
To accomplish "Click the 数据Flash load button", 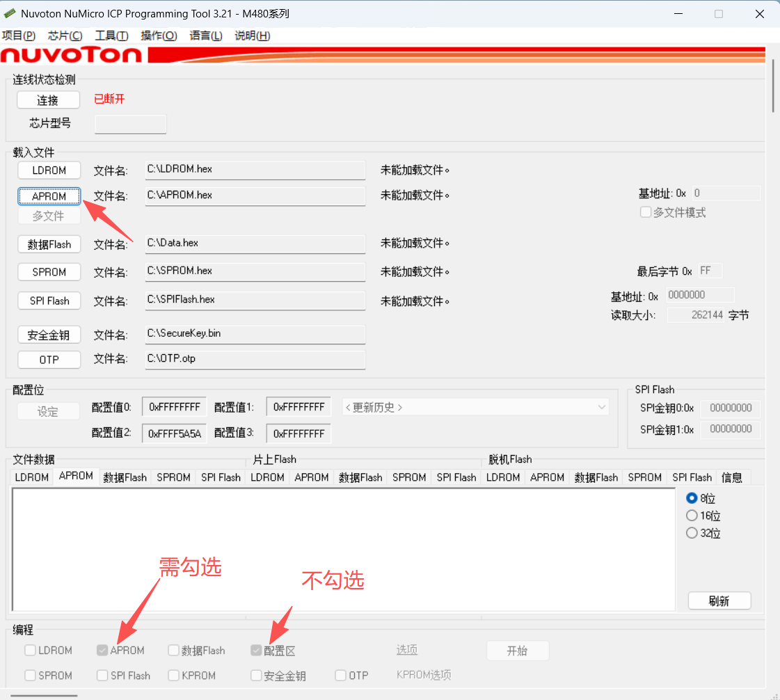I will click(x=49, y=244).
